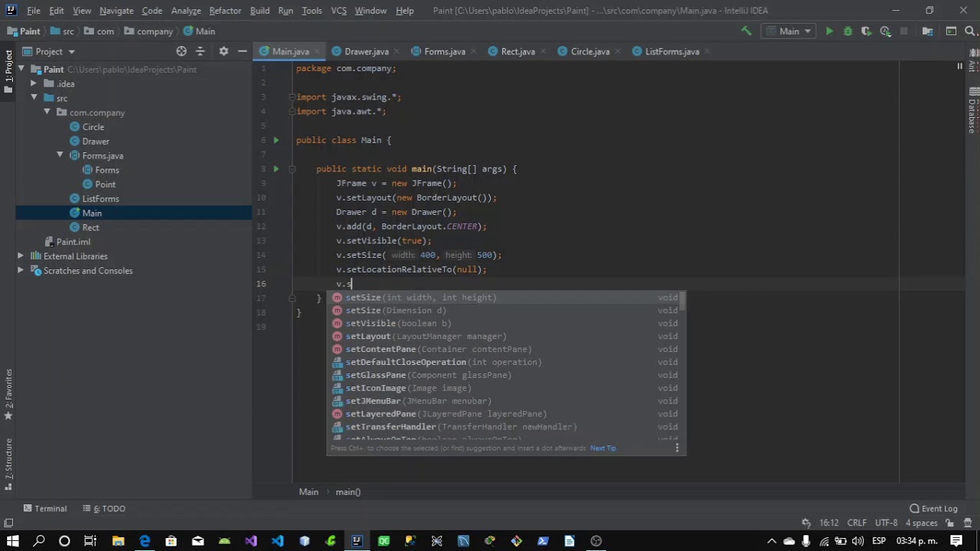Run Main with Coverage icon
Screen dimensions: 980x551
[866, 31]
